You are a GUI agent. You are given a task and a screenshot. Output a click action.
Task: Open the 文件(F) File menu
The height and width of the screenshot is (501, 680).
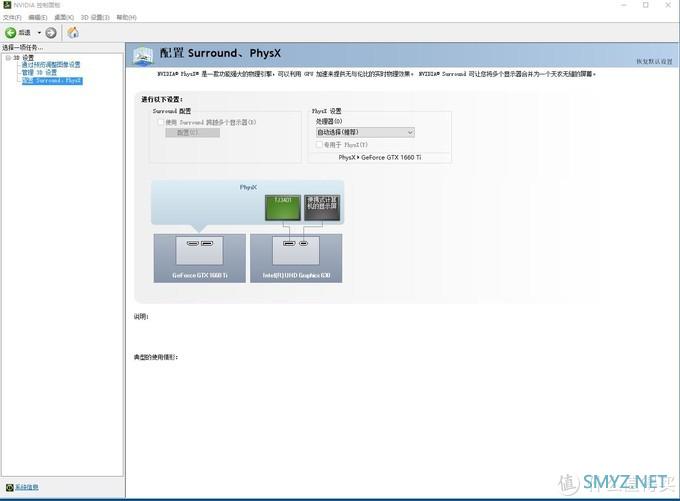point(12,17)
